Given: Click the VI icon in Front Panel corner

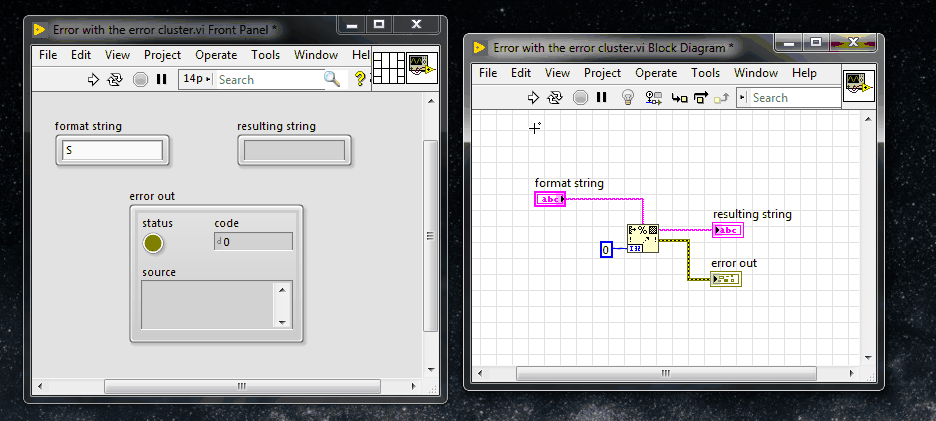Looking at the screenshot, I should point(423,68).
